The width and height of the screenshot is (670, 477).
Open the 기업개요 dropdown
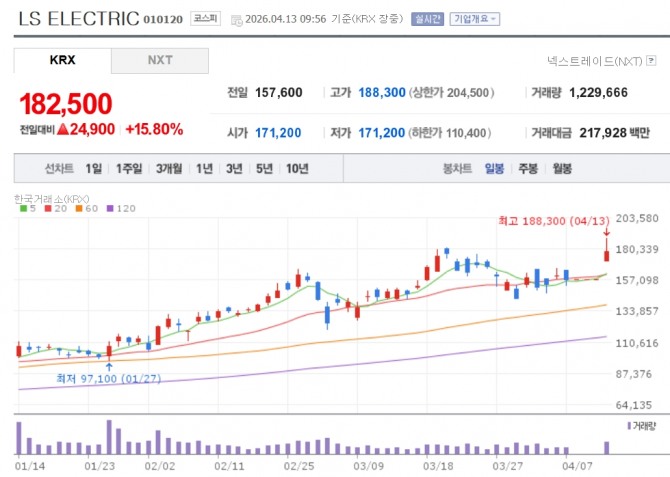coord(475,19)
